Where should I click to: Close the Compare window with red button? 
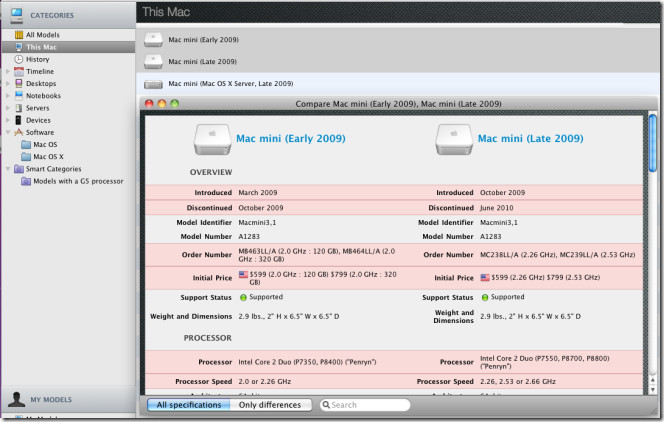tap(149, 104)
